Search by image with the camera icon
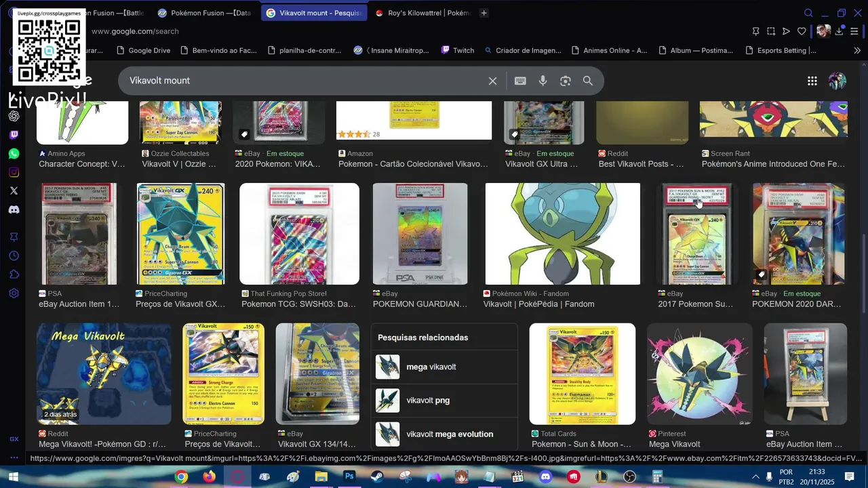 pos(566,81)
